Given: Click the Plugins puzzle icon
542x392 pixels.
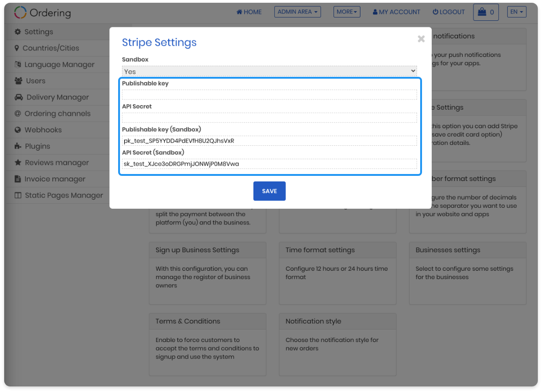Looking at the screenshot, I should click(18, 146).
